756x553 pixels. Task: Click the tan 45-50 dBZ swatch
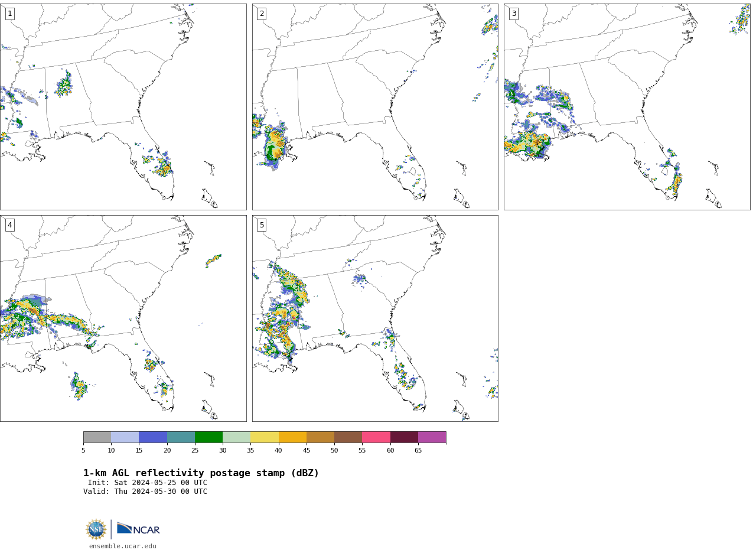[x=320, y=437]
